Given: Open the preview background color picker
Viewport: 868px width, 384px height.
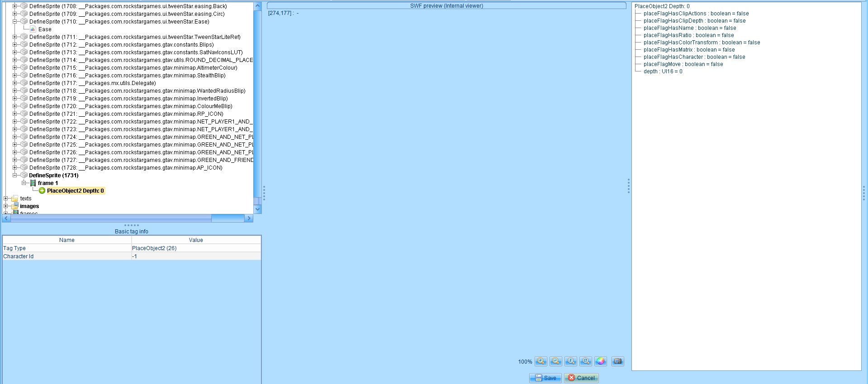Looking at the screenshot, I should coord(601,361).
